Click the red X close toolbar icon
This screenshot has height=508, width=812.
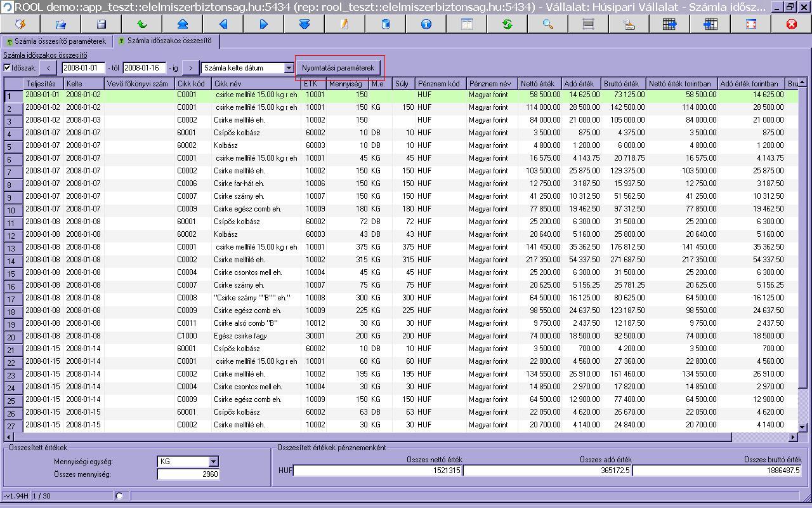pyautogui.click(x=792, y=24)
